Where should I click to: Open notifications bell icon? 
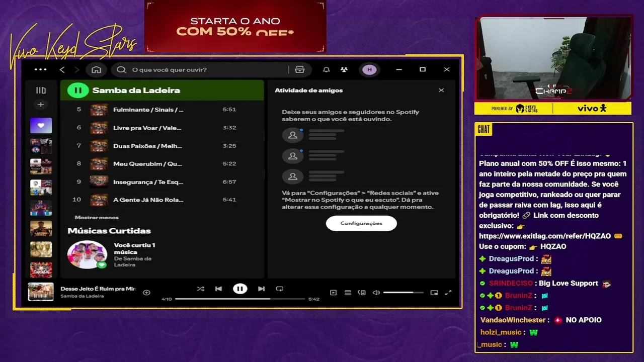(327, 69)
